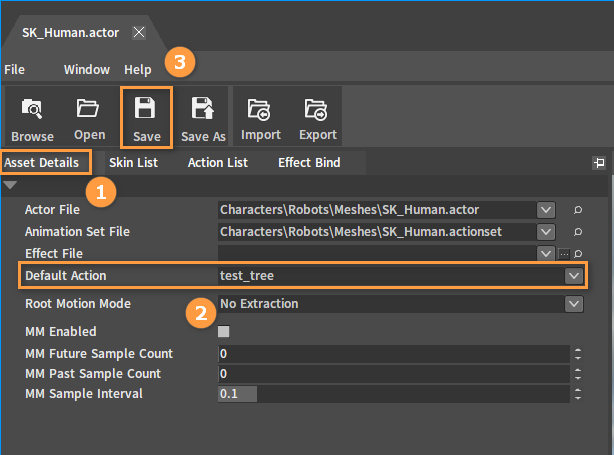Decrease MM Past Sample Count with down arrow
The height and width of the screenshot is (455, 614).
[578, 377]
